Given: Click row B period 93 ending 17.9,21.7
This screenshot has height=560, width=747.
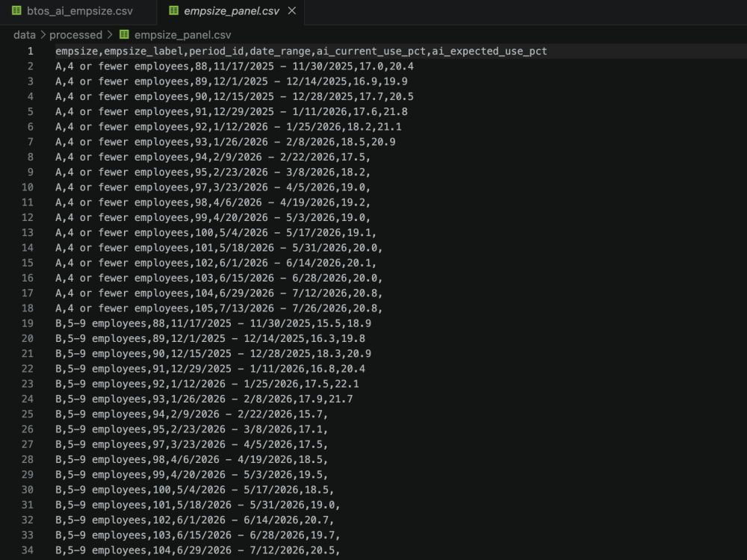Looking at the screenshot, I should pyautogui.click(x=204, y=399).
